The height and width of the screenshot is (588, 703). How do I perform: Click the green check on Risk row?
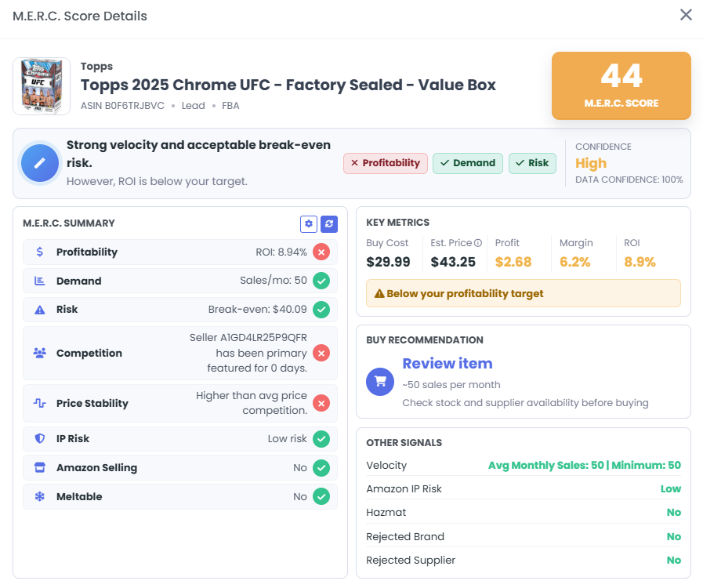(321, 310)
